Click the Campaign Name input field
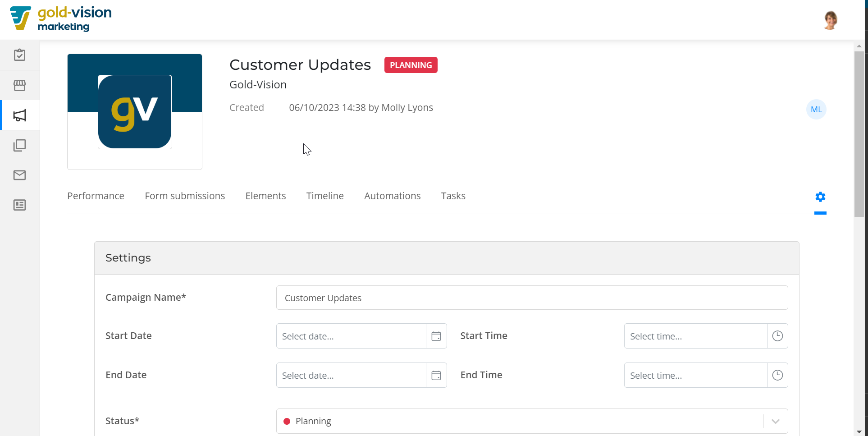 tap(532, 298)
